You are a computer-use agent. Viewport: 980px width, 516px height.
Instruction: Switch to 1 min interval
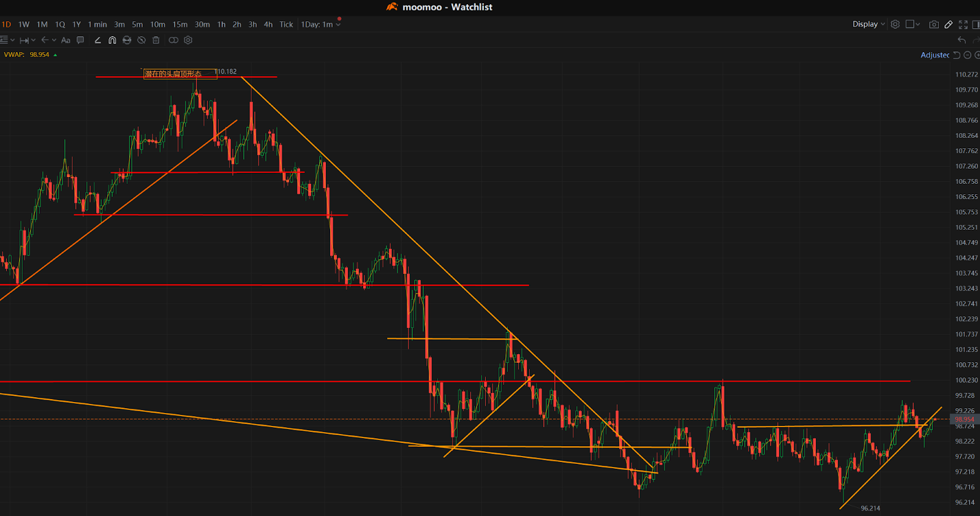[x=97, y=25]
